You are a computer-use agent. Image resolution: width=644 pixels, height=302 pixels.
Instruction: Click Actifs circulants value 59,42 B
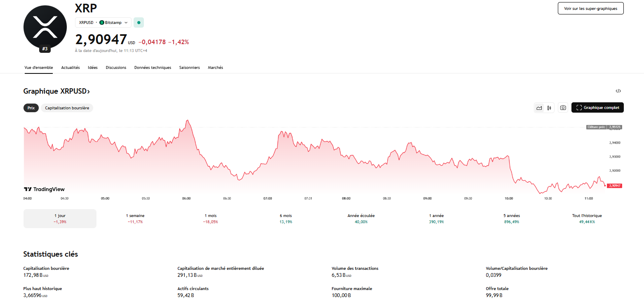click(x=186, y=295)
